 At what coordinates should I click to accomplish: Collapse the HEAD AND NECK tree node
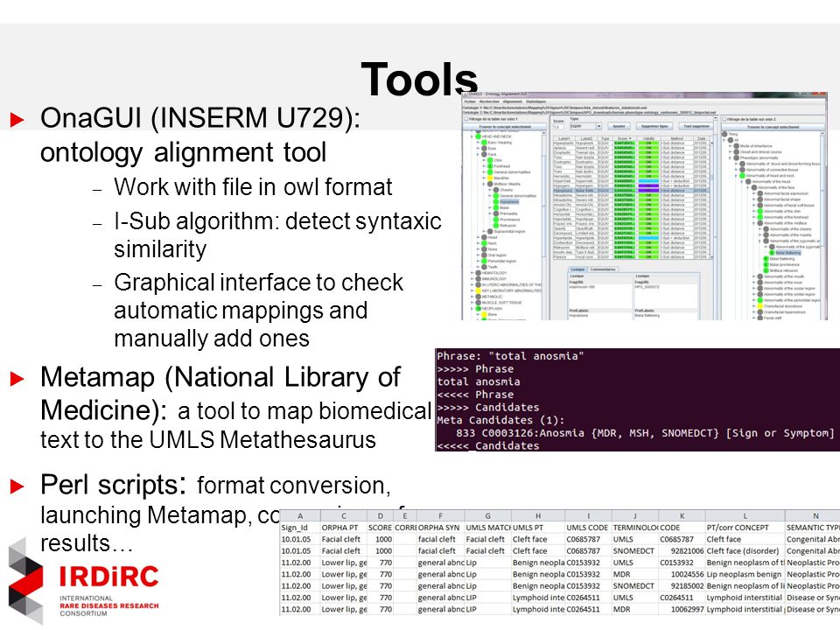tap(472, 136)
